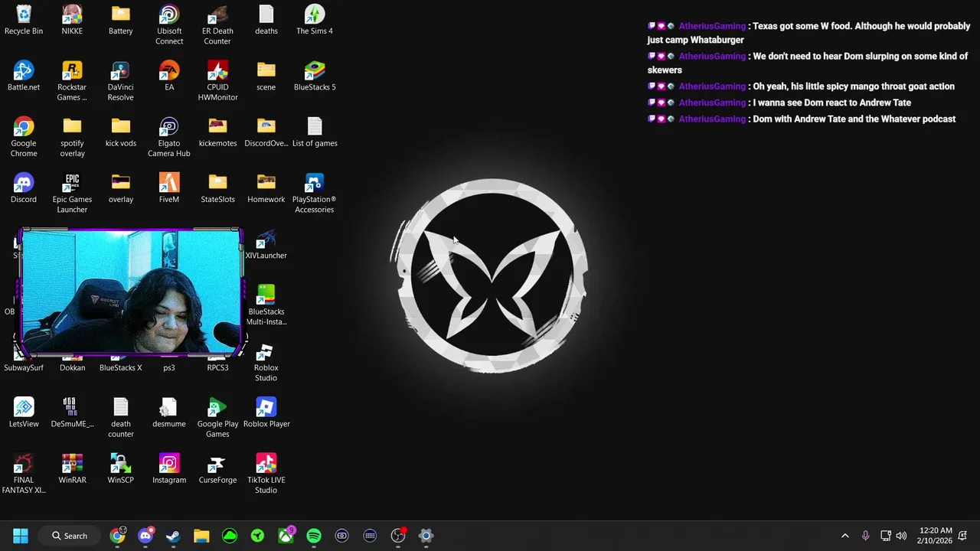Select the Elgato Camera Hub desktop icon
This screenshot has height=551, width=980.
169,137
